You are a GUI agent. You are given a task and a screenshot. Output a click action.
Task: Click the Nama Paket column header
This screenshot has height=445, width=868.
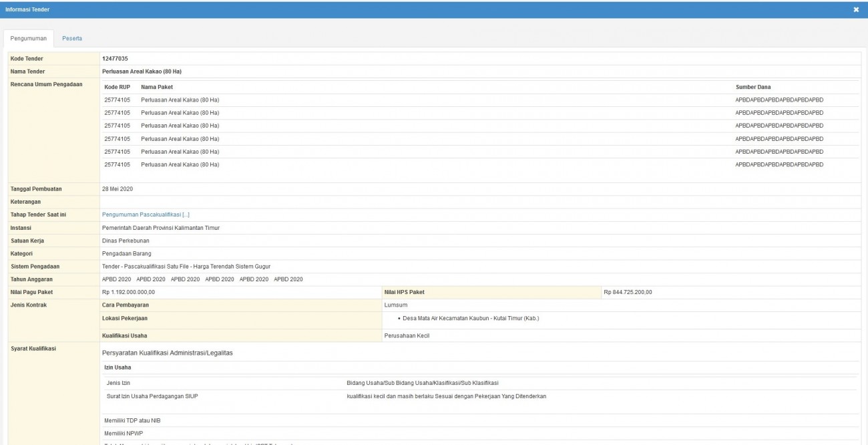(x=156, y=87)
